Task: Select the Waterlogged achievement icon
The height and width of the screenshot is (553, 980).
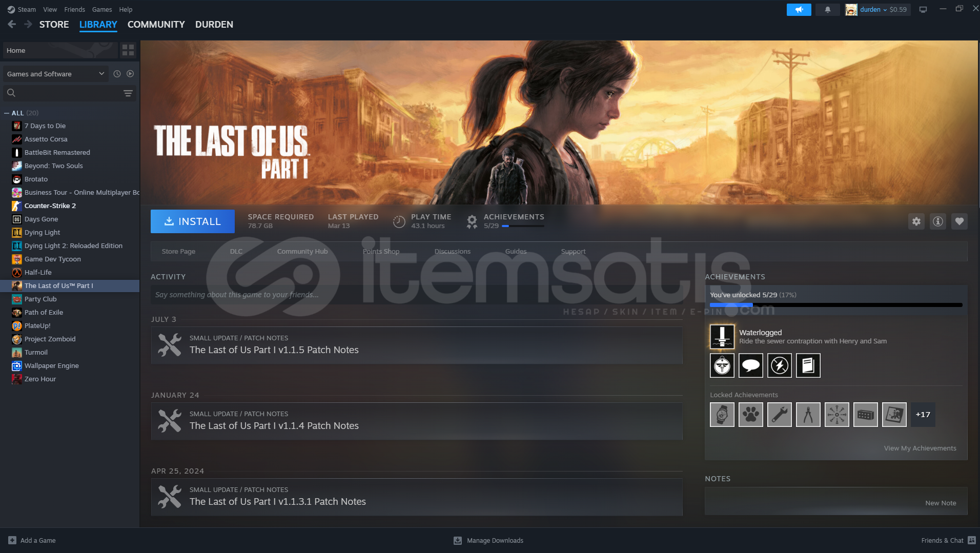Action: (722, 337)
